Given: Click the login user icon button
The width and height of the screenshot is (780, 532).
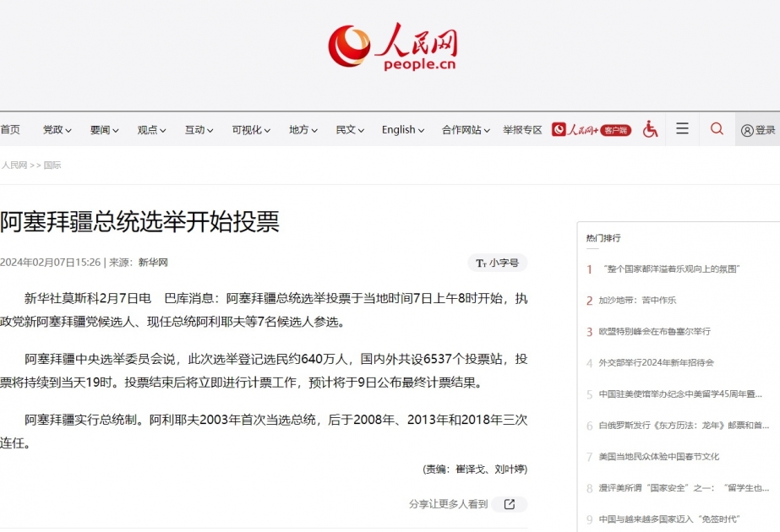Looking at the screenshot, I should pyautogui.click(x=758, y=130).
